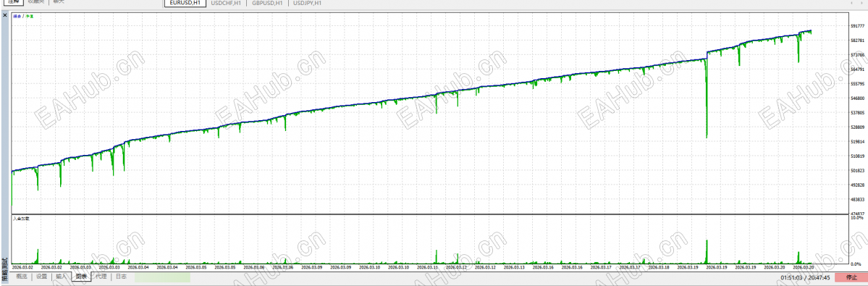
Task: Close the strategy tester panel with the X
Action: pos(5,15)
